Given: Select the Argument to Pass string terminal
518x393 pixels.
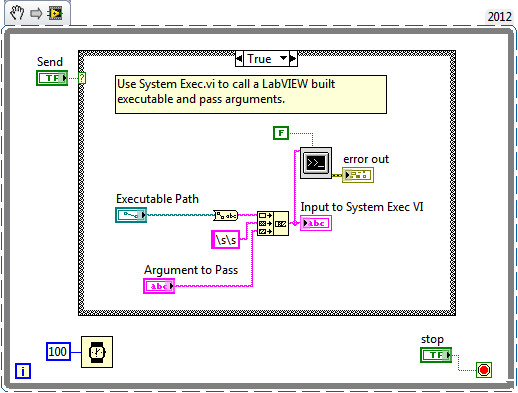Looking at the screenshot, I should click(x=159, y=286).
